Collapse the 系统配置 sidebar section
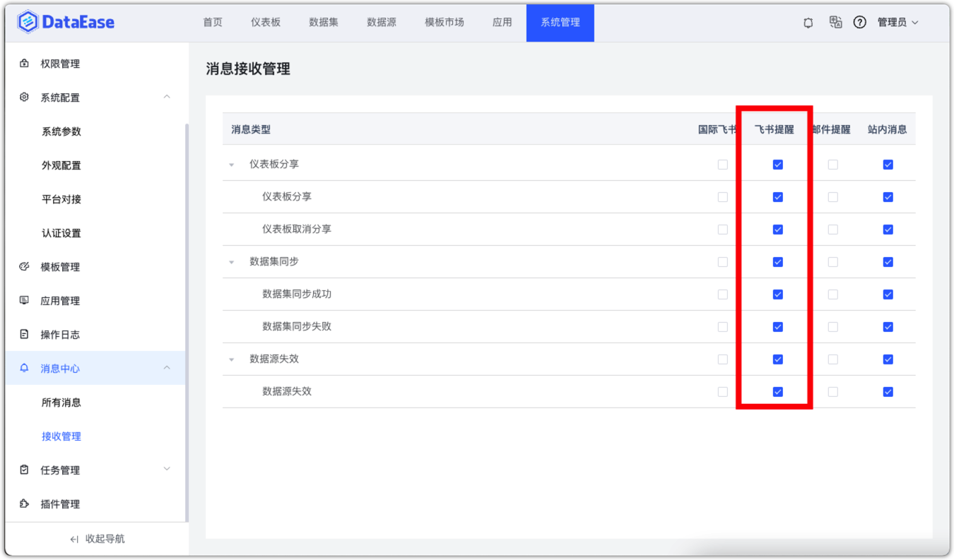The width and height of the screenshot is (954, 560). coord(167,97)
